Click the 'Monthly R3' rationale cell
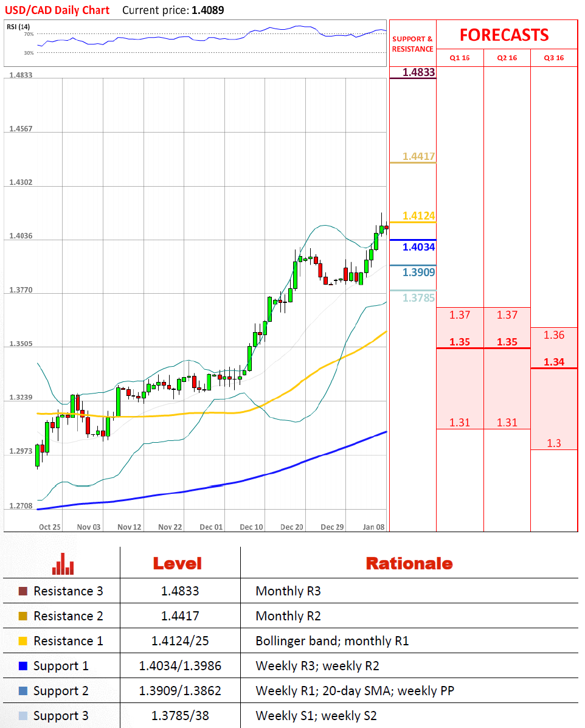 pyautogui.click(x=288, y=591)
